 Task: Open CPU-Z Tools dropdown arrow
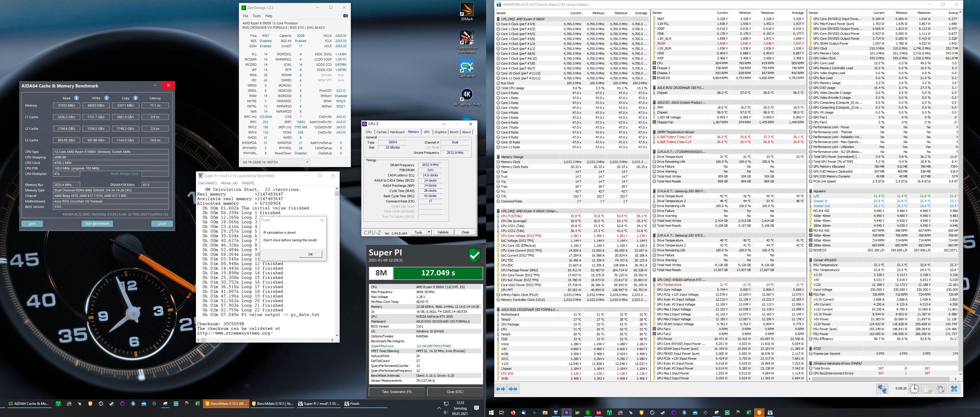point(429,232)
